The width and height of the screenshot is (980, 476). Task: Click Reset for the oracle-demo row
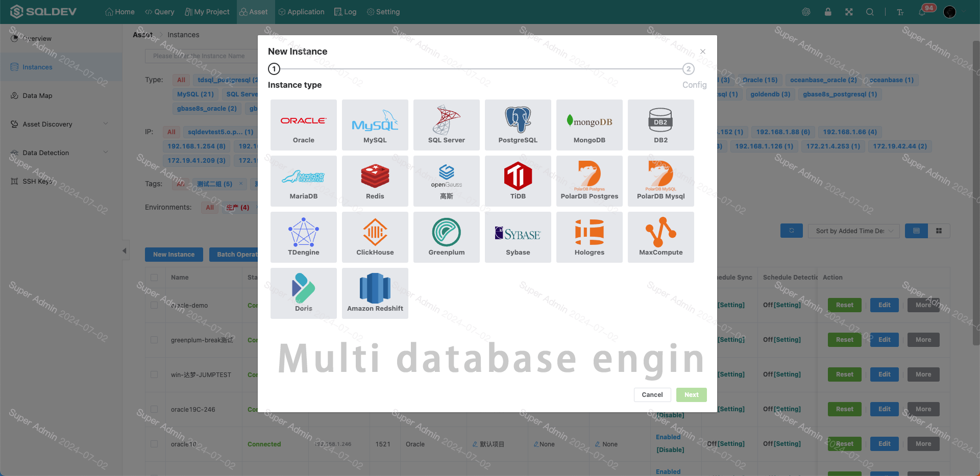tap(845, 305)
